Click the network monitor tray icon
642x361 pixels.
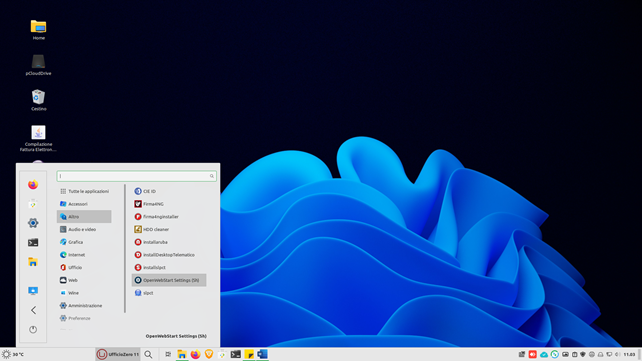coord(609,354)
